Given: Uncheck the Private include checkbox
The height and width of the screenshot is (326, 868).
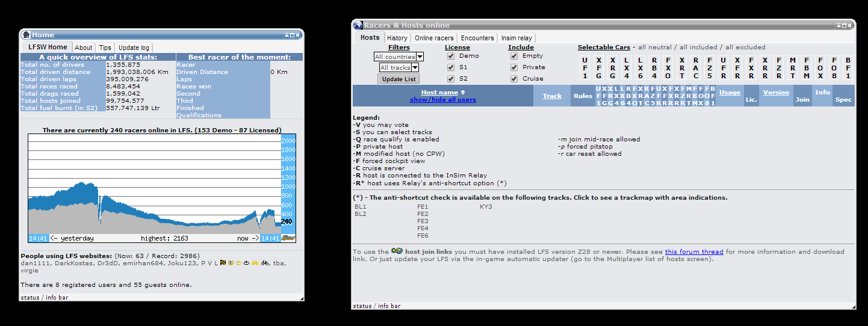Looking at the screenshot, I should [514, 67].
